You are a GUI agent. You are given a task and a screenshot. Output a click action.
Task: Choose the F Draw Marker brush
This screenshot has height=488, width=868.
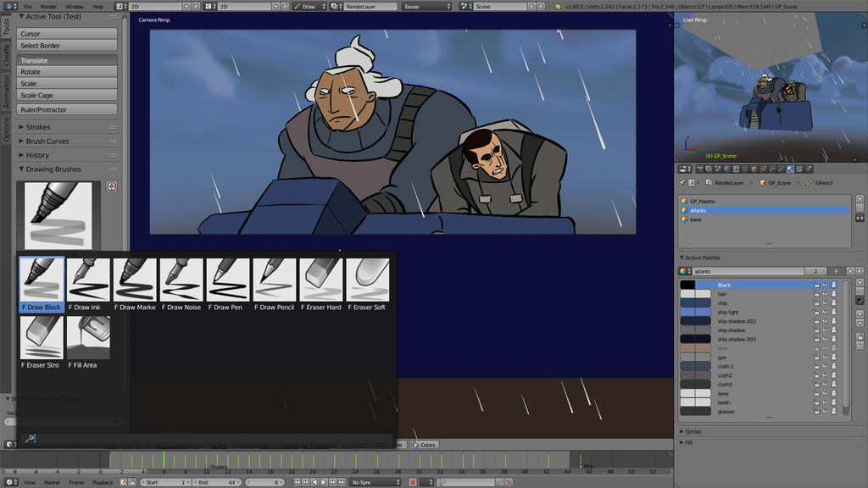(x=135, y=285)
